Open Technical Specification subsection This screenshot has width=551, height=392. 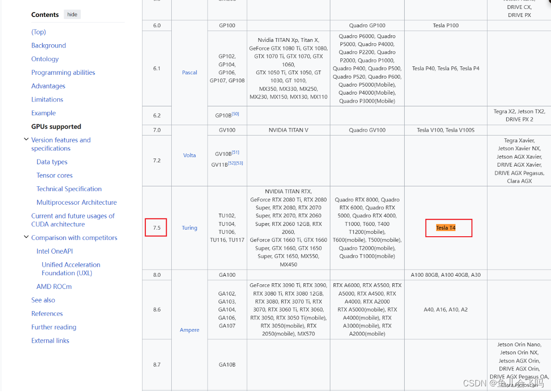click(x=69, y=189)
